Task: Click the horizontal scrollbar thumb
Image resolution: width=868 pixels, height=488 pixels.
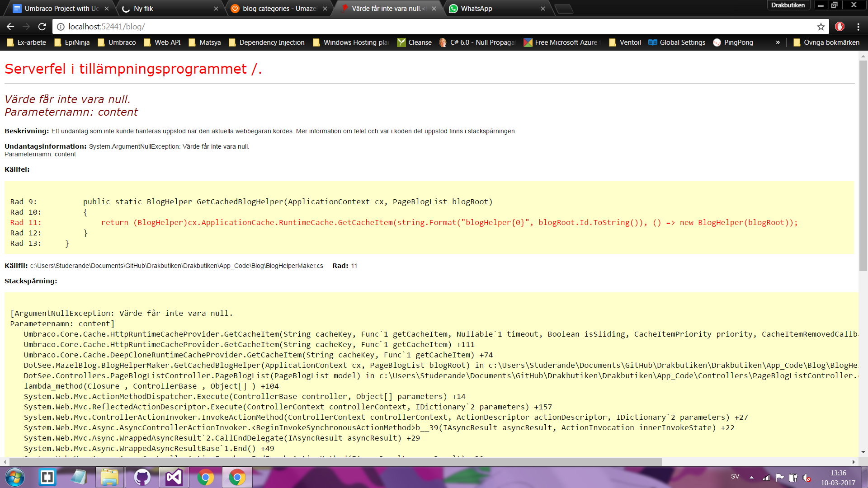Action: (x=335, y=462)
